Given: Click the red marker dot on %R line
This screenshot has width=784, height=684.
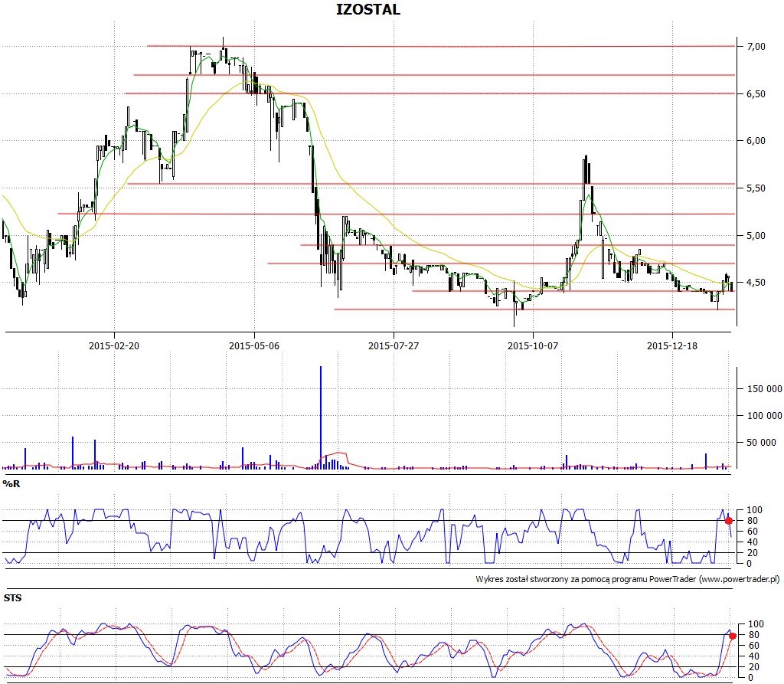Looking at the screenshot, I should pos(729,521).
